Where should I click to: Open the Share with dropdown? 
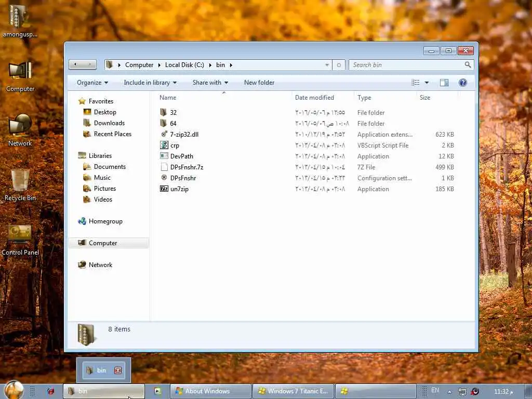[210, 83]
